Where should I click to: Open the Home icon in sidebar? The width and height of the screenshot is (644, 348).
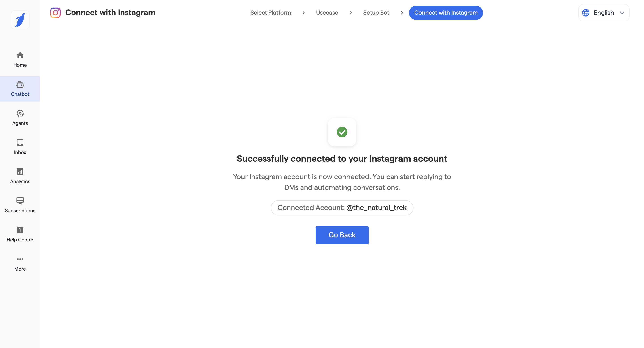pos(20,55)
